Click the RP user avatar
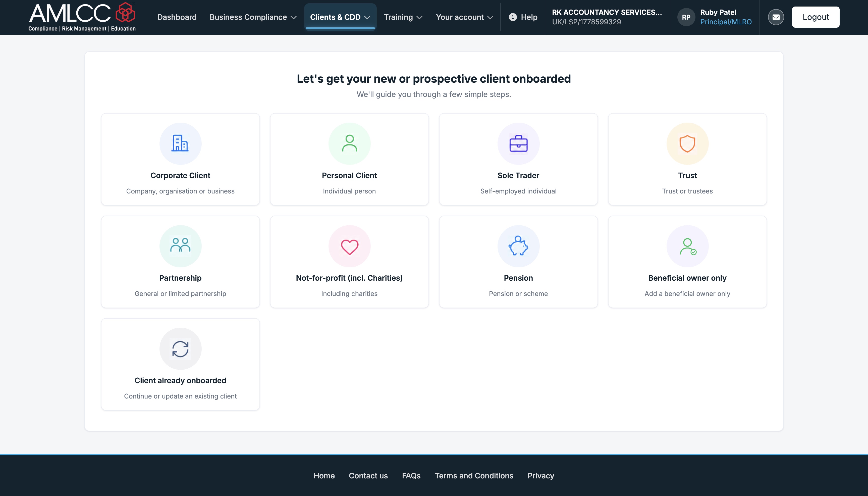The width and height of the screenshot is (868, 496). (686, 17)
